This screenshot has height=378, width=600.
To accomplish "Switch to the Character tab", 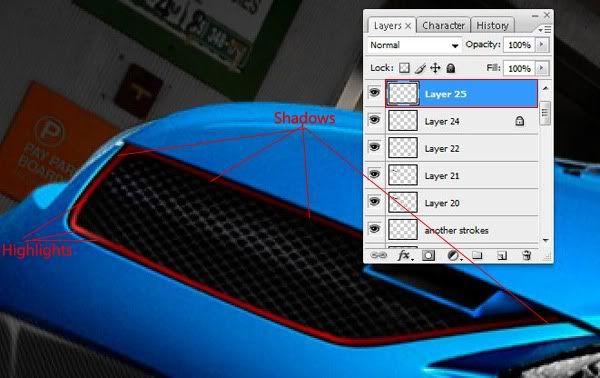I will [443, 25].
